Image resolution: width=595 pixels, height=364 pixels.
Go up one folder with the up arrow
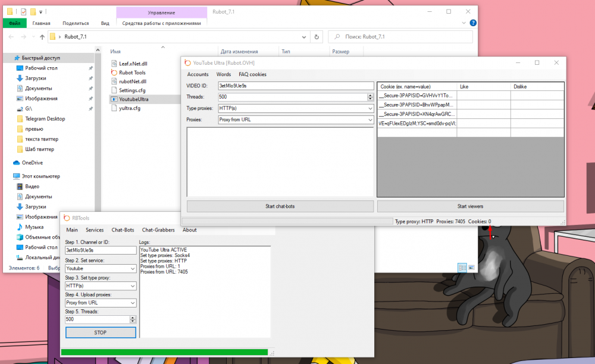[x=42, y=37]
